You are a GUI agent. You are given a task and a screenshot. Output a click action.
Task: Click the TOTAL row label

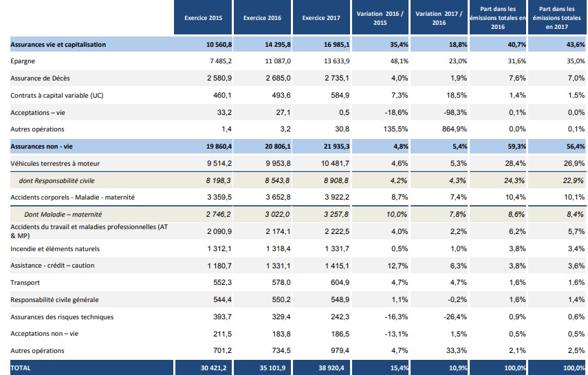pyautogui.click(x=21, y=367)
